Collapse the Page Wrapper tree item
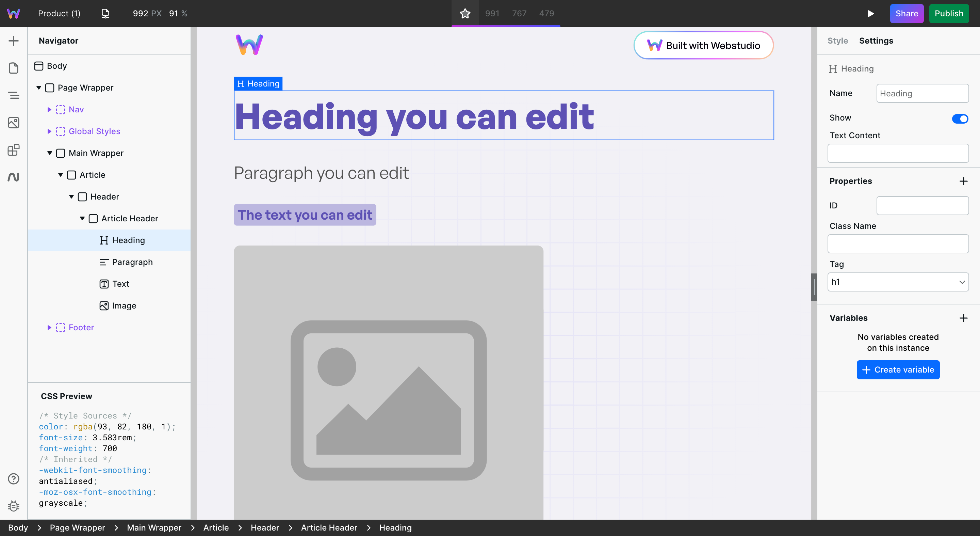This screenshot has height=536, width=980. (39, 88)
